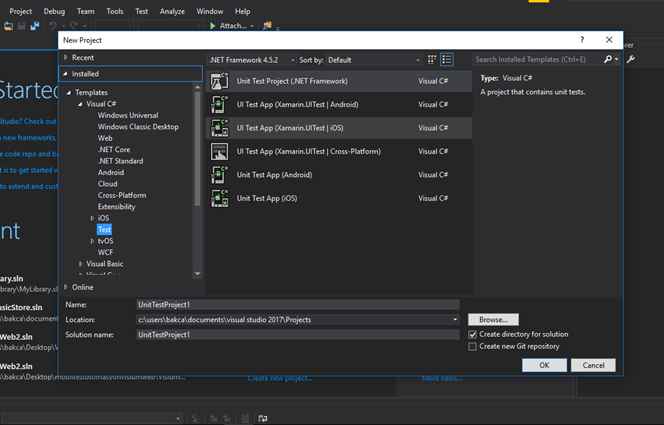Image resolution: width=664 pixels, height=425 pixels.
Task: Switch templates view to list mode
Action: click(447, 60)
